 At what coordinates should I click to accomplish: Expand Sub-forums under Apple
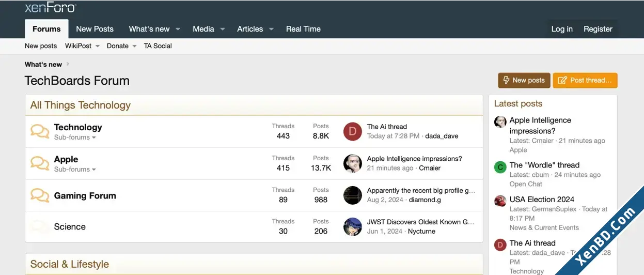click(x=75, y=170)
